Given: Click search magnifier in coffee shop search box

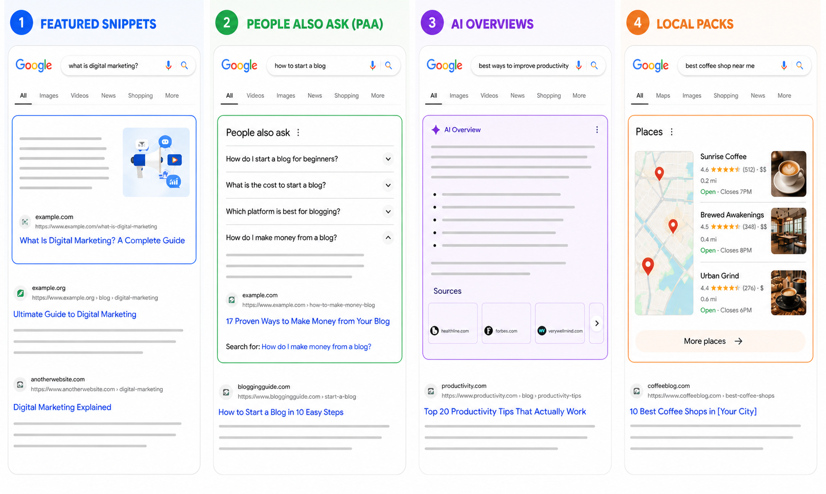Looking at the screenshot, I should (x=800, y=65).
